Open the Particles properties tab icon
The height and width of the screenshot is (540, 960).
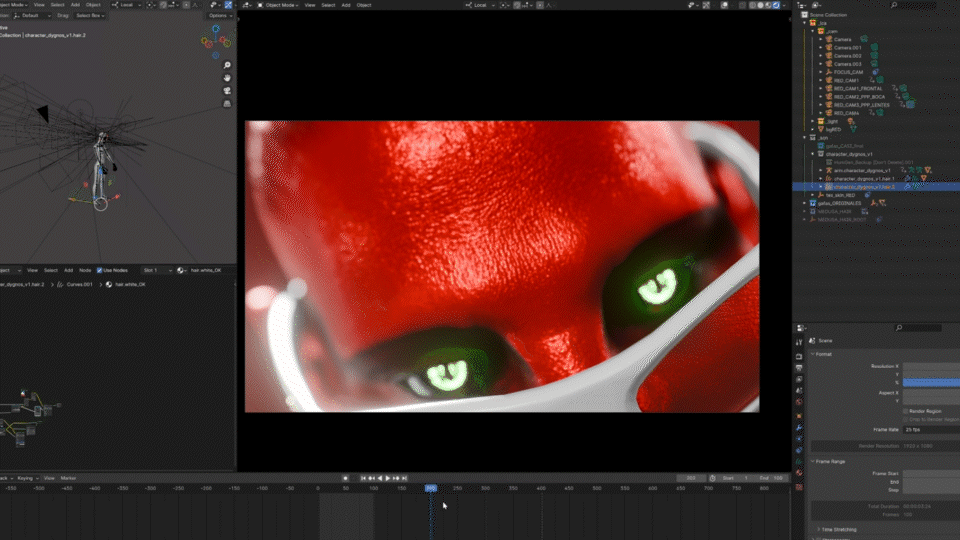[799, 439]
